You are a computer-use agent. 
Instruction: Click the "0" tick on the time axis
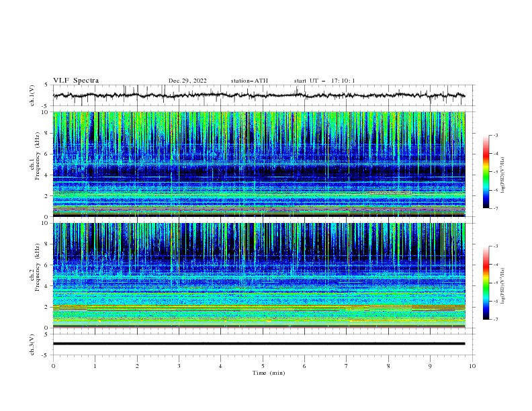tap(53, 366)
